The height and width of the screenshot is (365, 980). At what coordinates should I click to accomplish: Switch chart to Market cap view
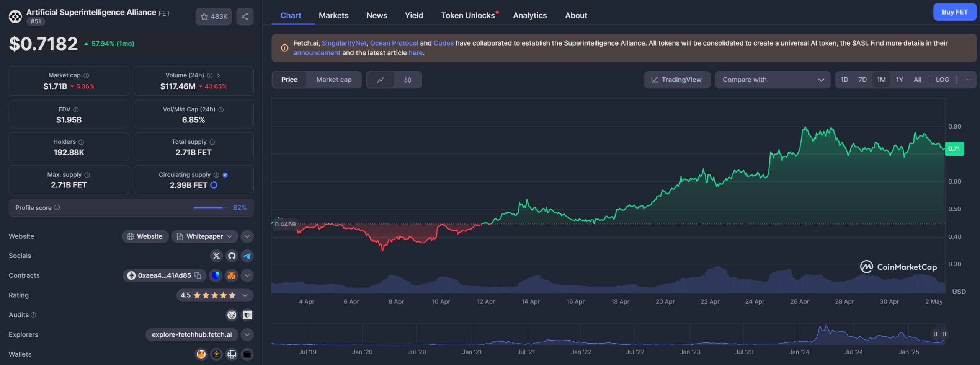(x=334, y=80)
